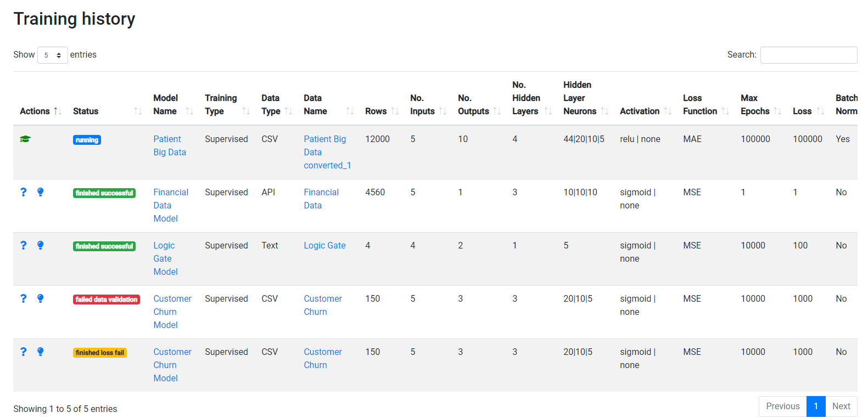The image size is (868, 418).
Task: Open Customer Churn dataset in loss fail row
Action: click(323, 359)
